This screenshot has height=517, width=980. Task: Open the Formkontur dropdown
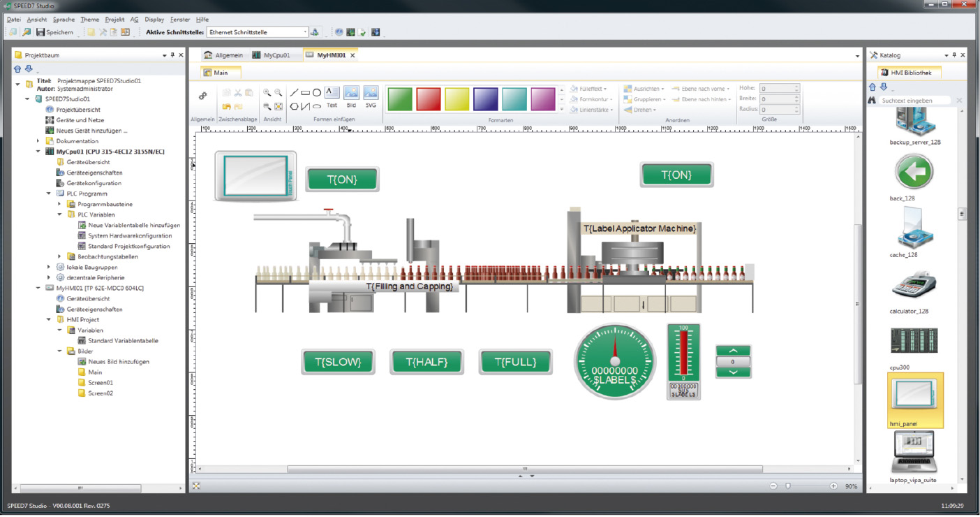(591, 99)
